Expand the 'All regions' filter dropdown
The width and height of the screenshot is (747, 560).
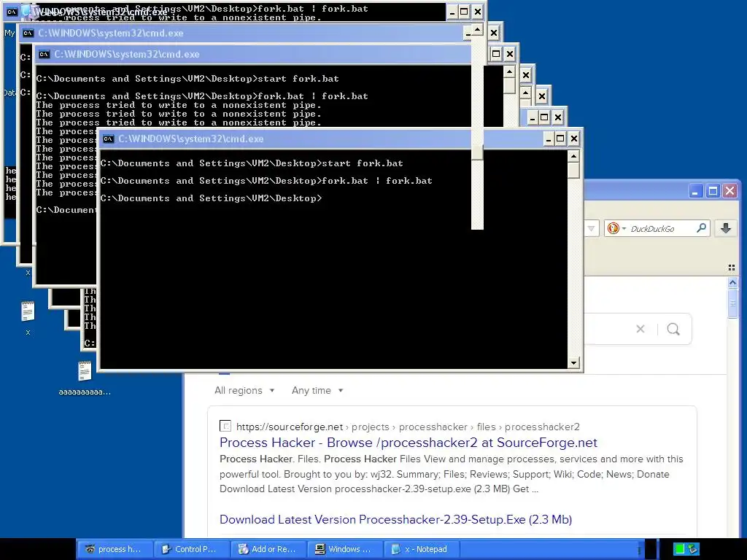point(244,391)
